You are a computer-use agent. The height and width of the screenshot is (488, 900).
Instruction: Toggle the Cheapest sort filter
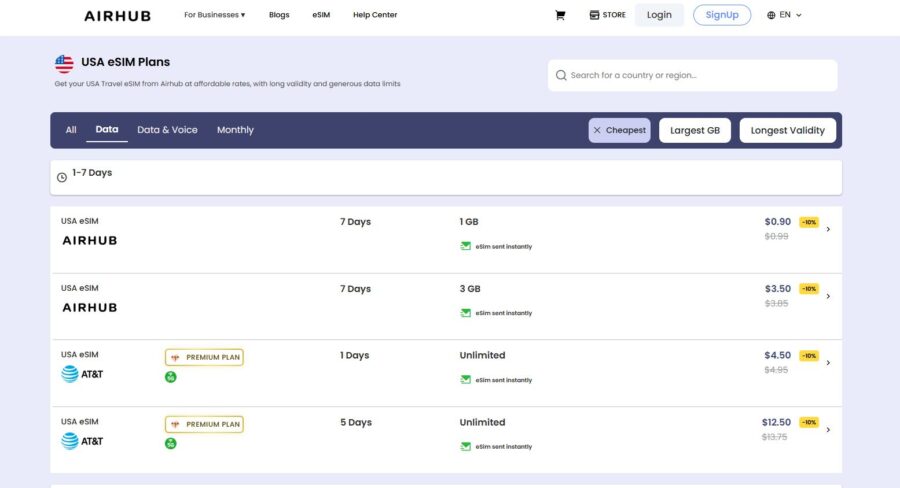point(619,130)
